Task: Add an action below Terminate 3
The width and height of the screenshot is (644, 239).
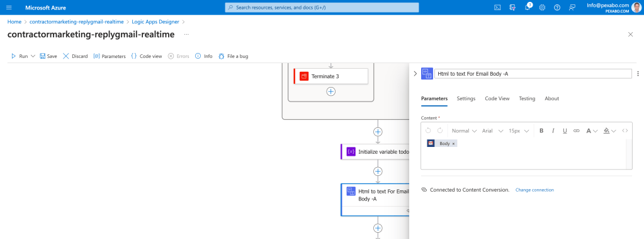Action: point(330,91)
